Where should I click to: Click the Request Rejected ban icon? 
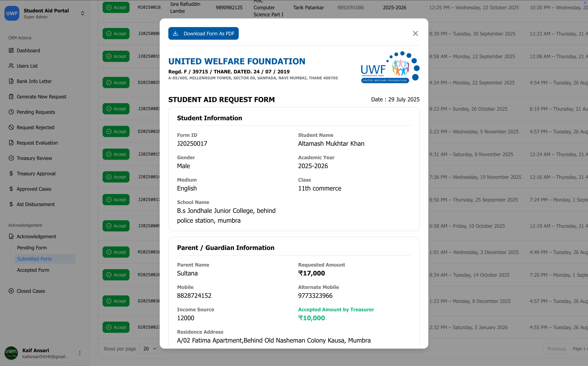point(11,127)
